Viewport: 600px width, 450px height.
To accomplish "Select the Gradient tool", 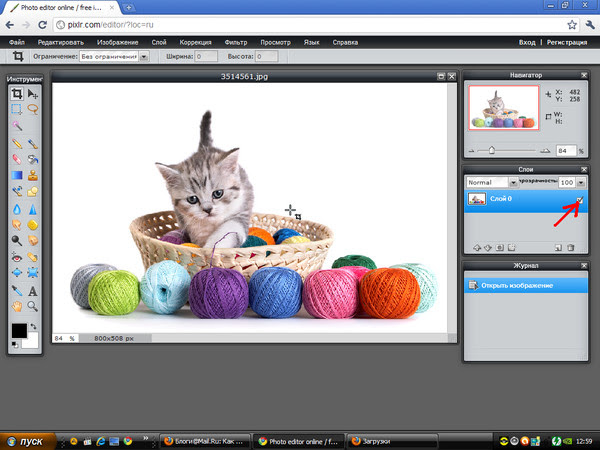I will pos(17,175).
